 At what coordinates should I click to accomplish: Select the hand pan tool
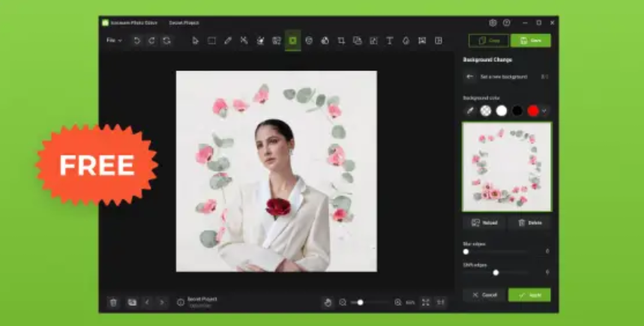[328, 303]
